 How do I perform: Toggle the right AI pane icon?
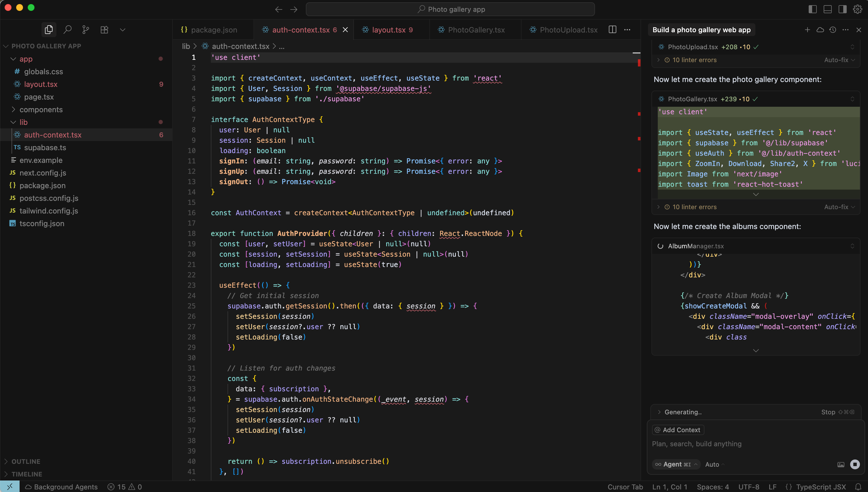point(842,9)
